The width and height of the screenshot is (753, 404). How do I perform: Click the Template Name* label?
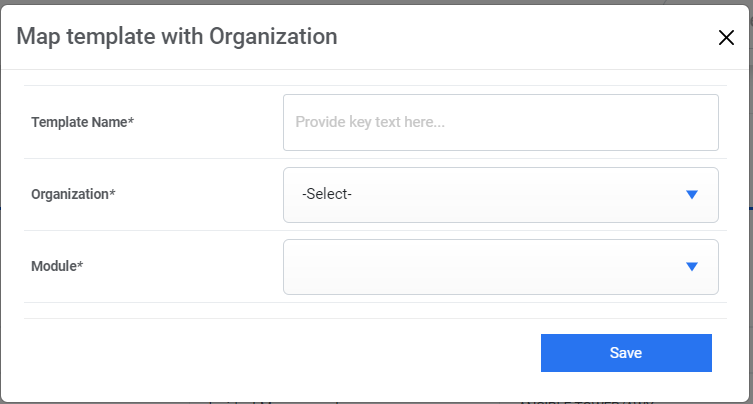click(83, 122)
